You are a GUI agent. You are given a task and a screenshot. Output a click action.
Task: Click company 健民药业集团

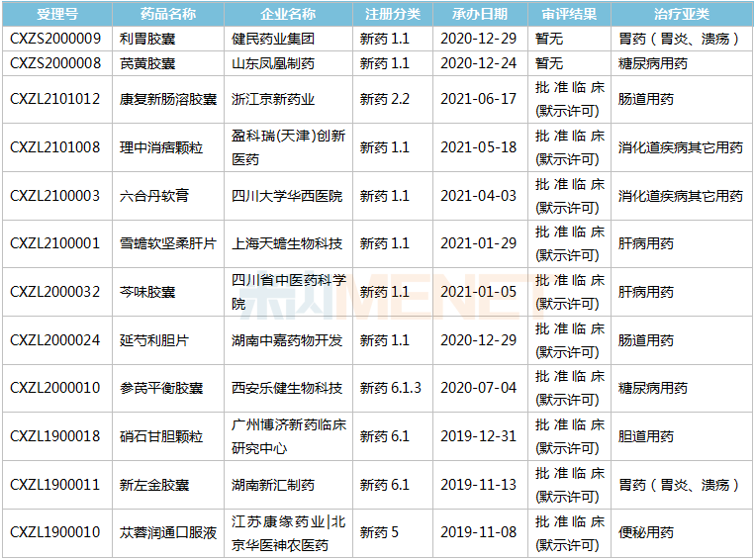pyautogui.click(x=273, y=39)
